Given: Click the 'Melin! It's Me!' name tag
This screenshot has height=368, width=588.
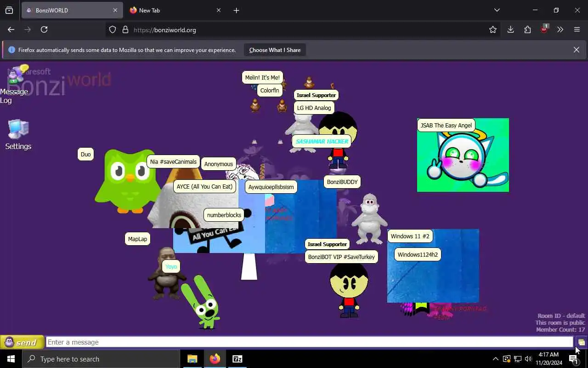Looking at the screenshot, I should point(262,78).
